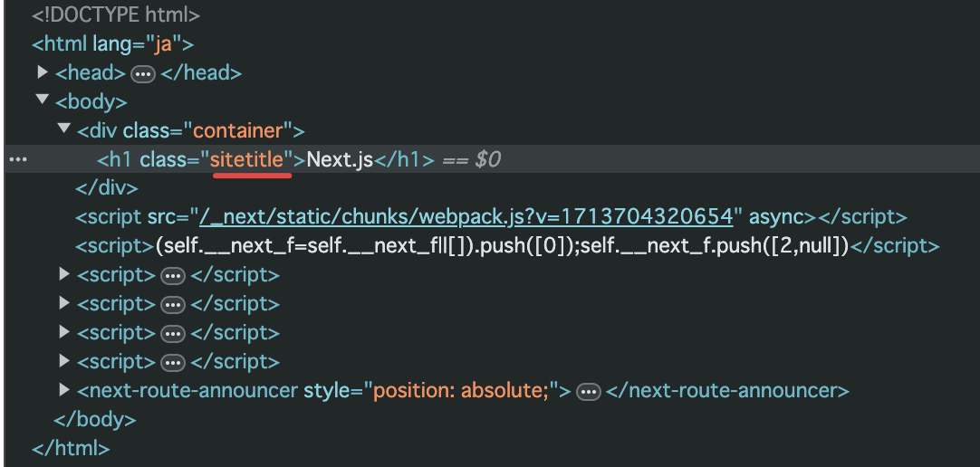Click ellipsis badge in next-route-announcer element
Viewport: 980px width, 467px height.
click(588, 392)
